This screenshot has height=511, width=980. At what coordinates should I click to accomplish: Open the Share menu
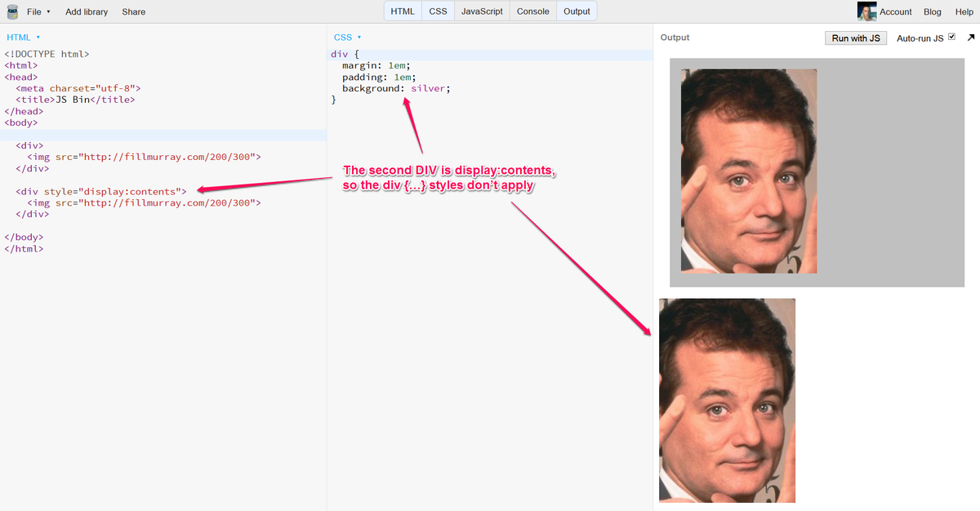point(134,11)
